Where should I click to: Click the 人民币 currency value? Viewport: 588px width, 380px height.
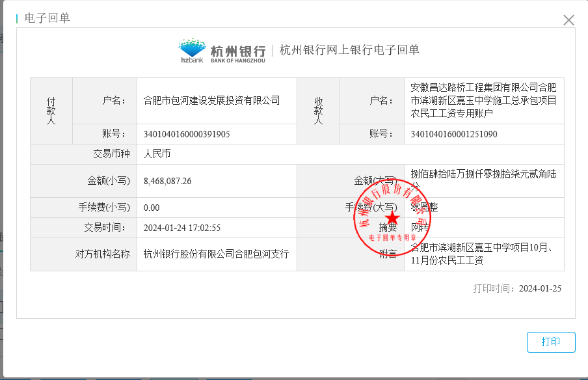(156, 154)
